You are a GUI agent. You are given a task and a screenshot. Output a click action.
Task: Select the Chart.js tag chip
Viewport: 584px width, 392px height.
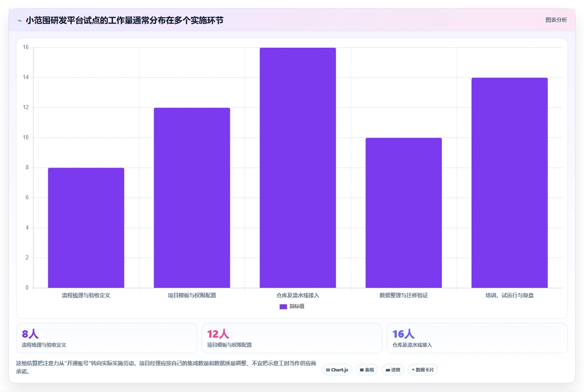(x=337, y=370)
